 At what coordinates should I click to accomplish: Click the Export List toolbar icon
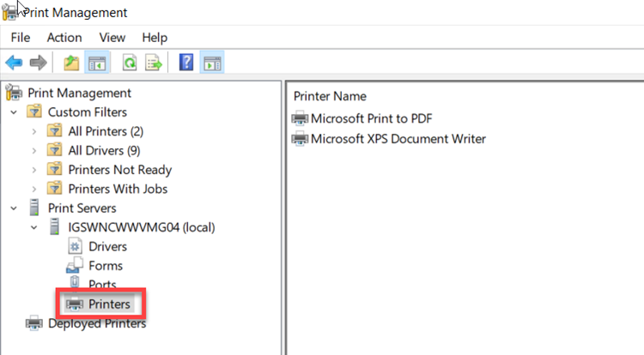pyautogui.click(x=154, y=63)
